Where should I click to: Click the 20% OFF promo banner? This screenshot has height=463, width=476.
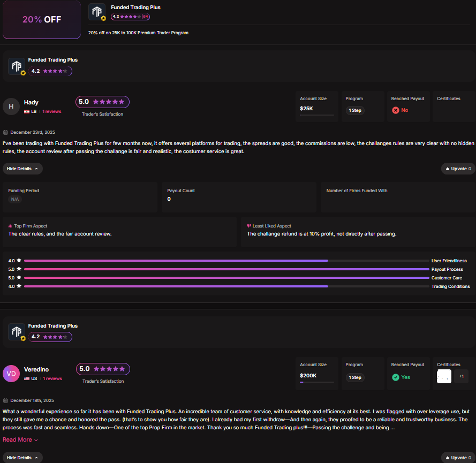42,20
